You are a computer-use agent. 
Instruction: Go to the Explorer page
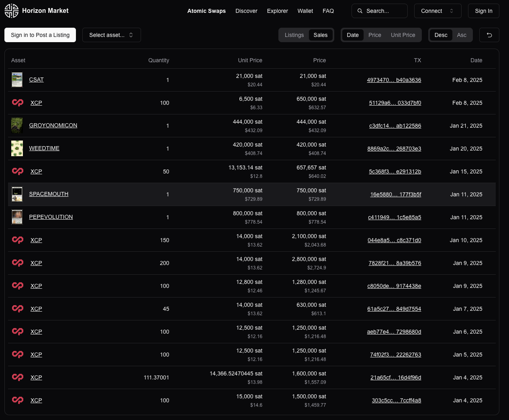(277, 11)
